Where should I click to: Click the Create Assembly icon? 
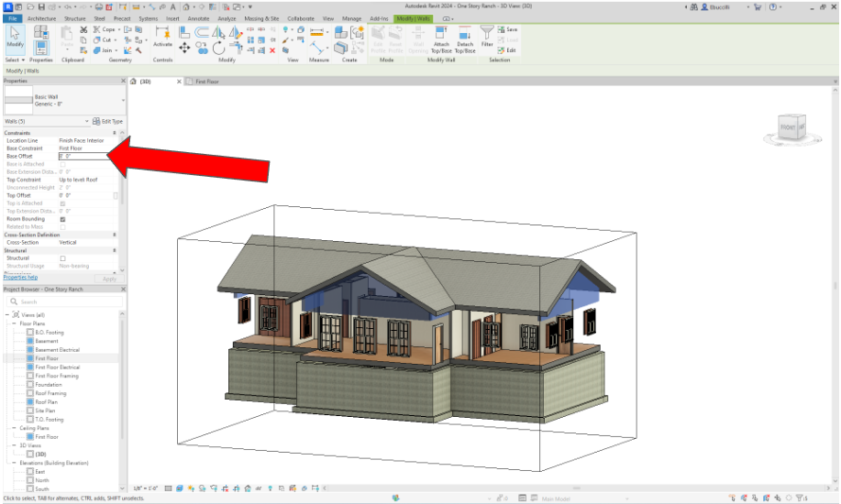click(340, 33)
